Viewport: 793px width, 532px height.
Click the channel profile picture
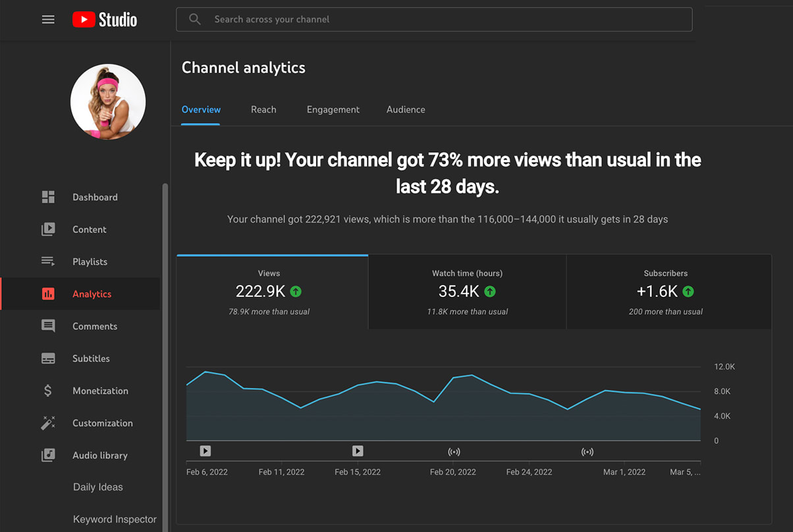click(x=107, y=101)
